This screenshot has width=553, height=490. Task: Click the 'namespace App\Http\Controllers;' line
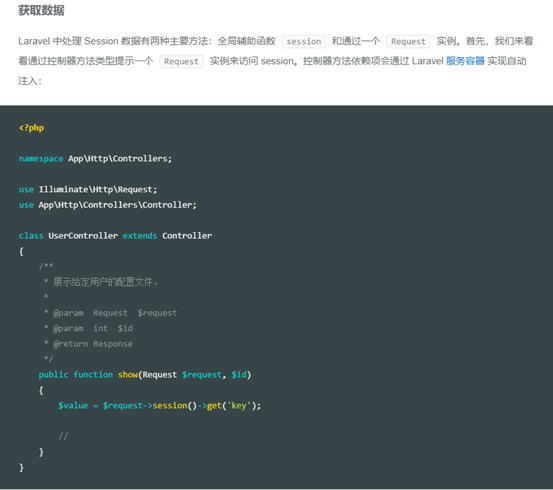click(x=95, y=159)
